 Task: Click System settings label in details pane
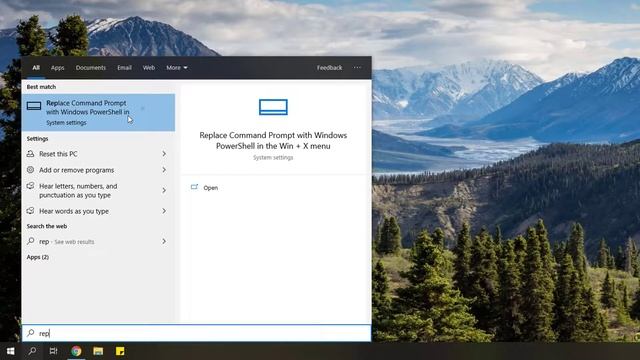273,158
